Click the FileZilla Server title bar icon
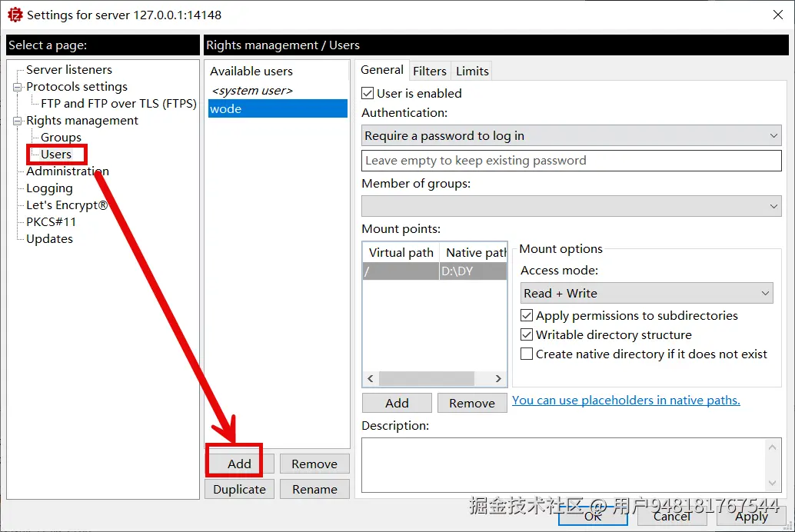The height and width of the screenshot is (532, 795). (15, 15)
